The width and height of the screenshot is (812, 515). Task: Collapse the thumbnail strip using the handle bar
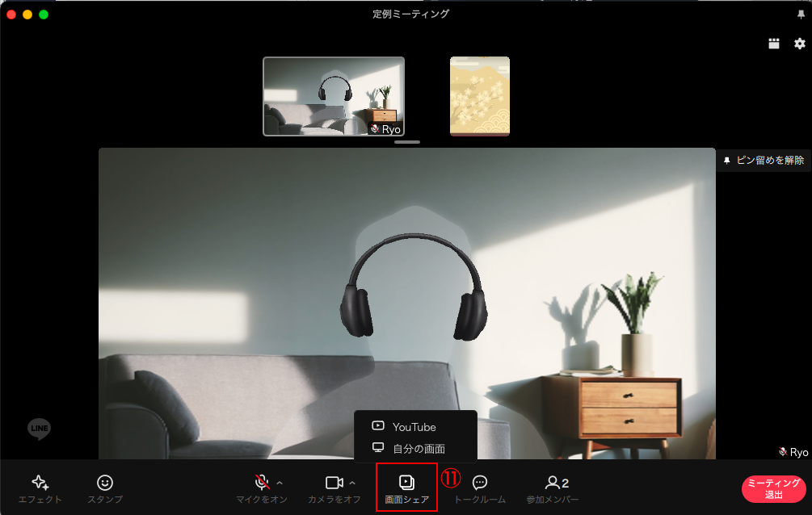tap(407, 142)
